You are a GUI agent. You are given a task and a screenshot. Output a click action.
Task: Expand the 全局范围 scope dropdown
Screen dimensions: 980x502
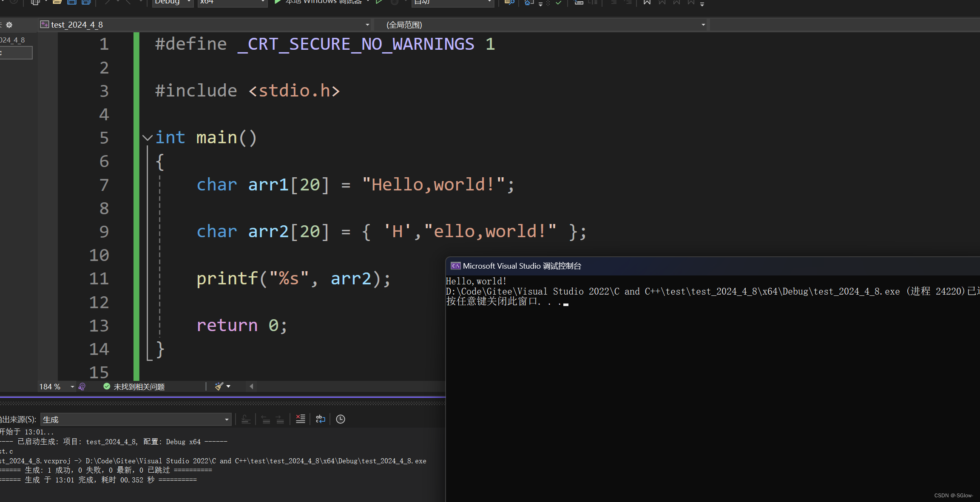703,24
